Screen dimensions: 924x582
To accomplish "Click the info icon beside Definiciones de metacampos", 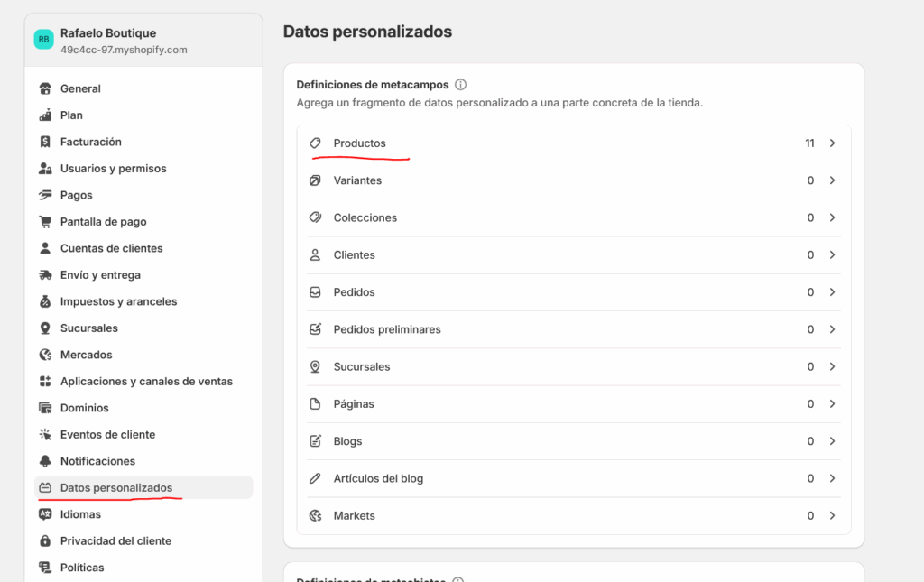I will pyautogui.click(x=460, y=85).
